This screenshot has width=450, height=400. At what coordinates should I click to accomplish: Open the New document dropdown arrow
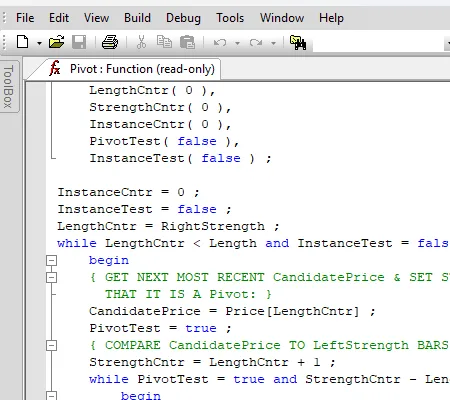(x=39, y=43)
